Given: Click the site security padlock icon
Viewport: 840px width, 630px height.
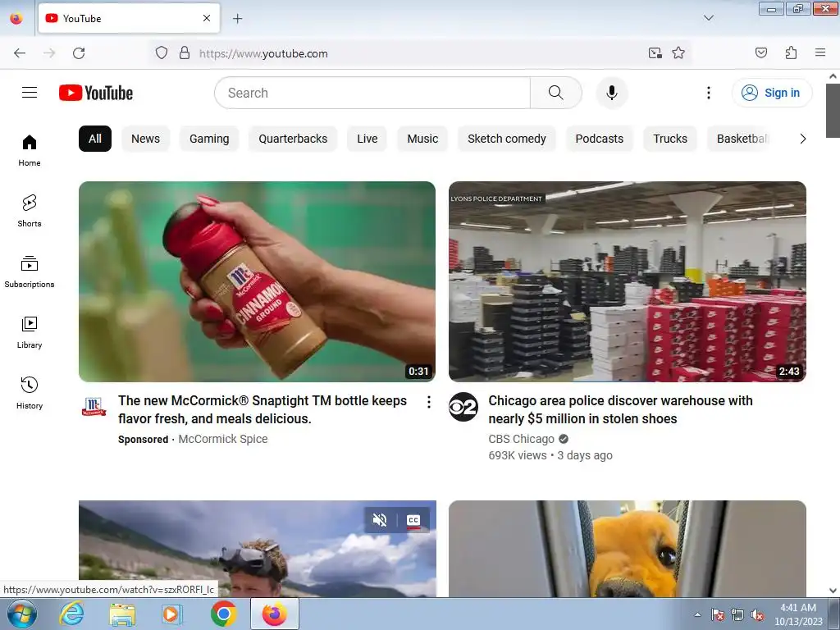Looking at the screenshot, I should (185, 53).
